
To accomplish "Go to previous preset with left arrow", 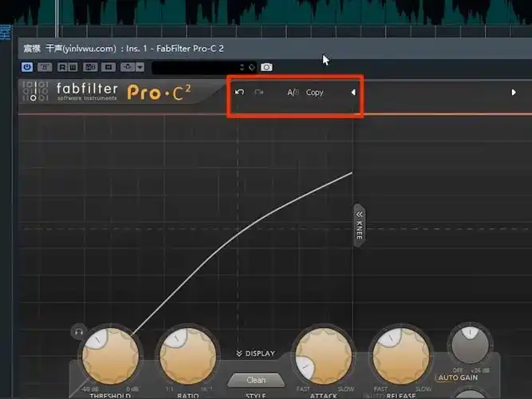I will 353,93.
